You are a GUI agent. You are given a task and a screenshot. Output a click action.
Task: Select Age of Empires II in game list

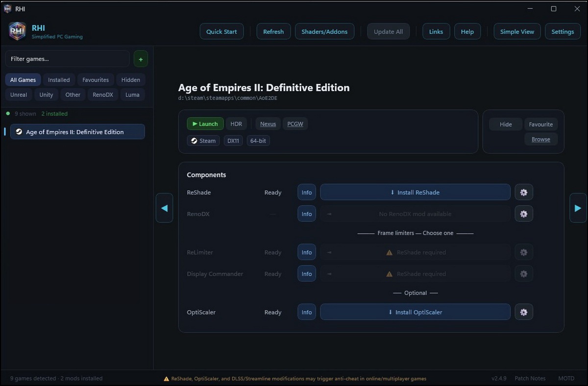tap(77, 132)
